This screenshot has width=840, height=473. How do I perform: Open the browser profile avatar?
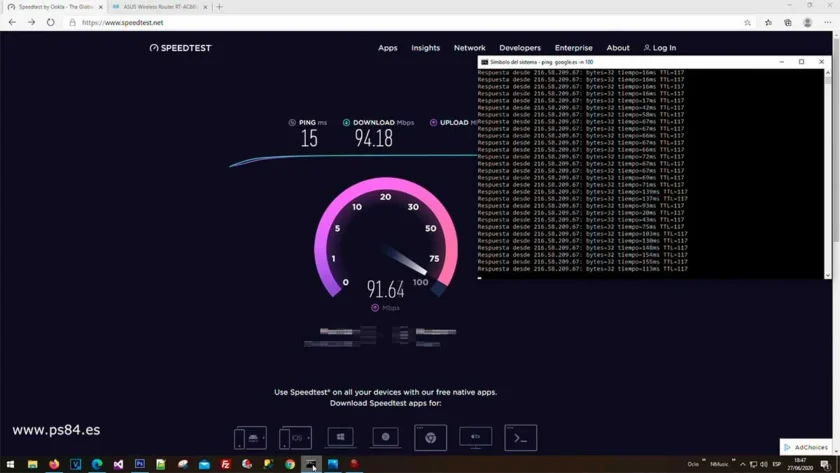(x=807, y=22)
